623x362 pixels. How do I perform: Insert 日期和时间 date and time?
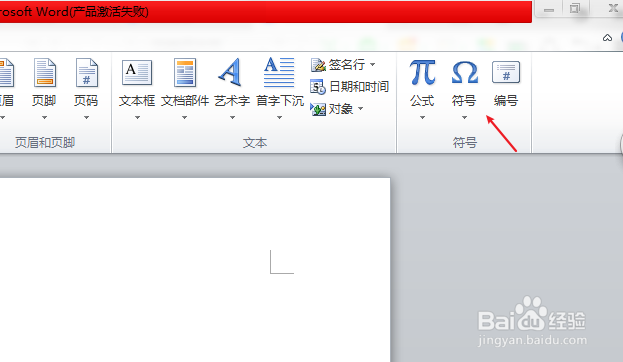pos(349,87)
